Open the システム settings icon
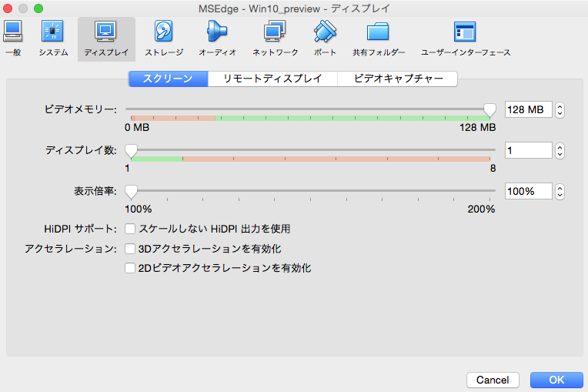Screen dimensions: 588x392 (x=53, y=39)
